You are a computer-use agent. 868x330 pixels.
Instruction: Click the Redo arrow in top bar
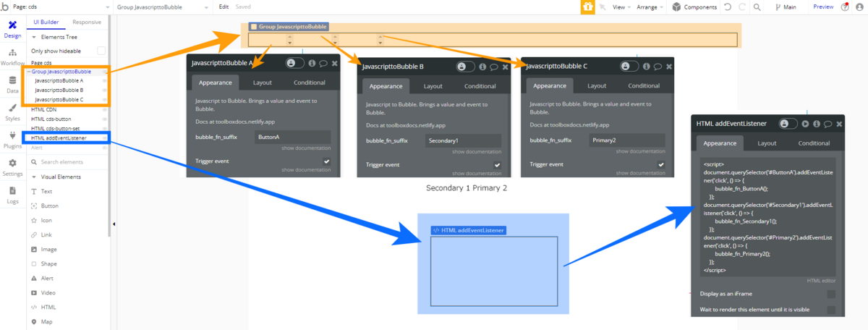pos(741,7)
